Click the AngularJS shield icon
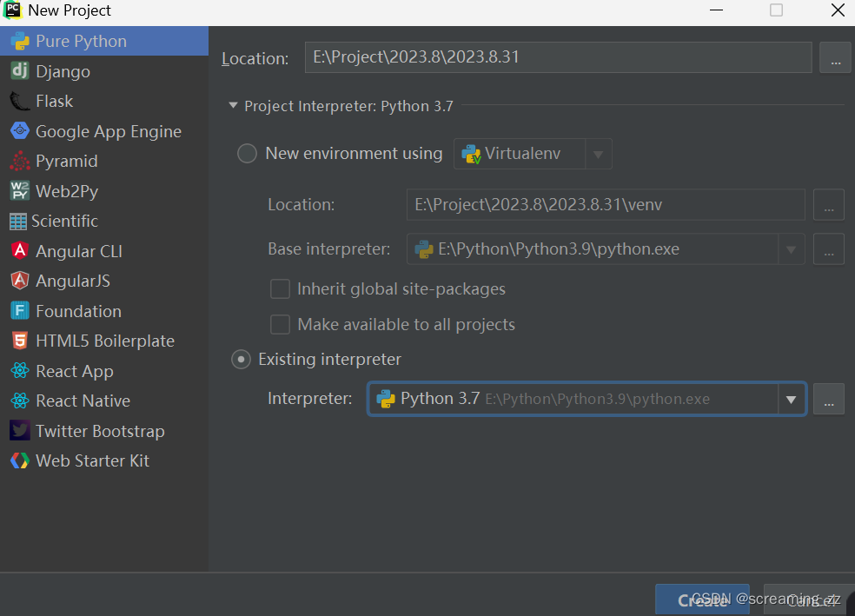Viewport: 855px width, 616px height. coord(20,281)
